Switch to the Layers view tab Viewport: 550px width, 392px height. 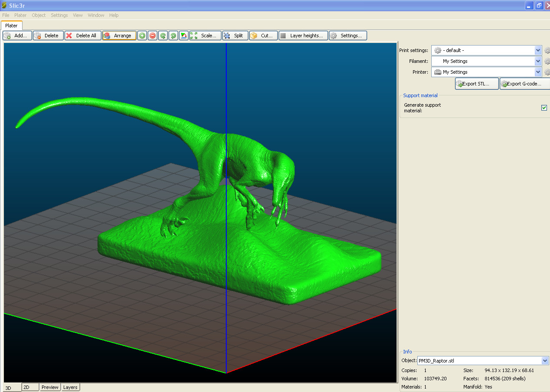70,387
